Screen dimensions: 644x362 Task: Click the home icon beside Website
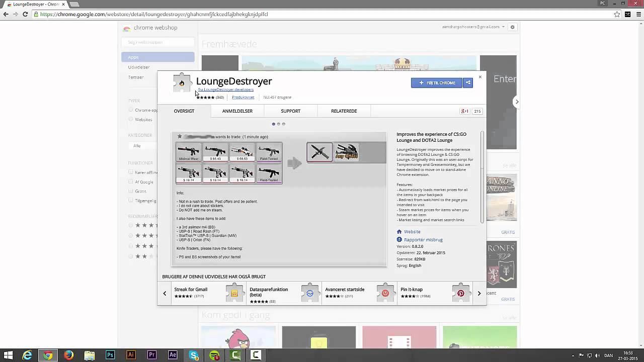click(x=399, y=232)
